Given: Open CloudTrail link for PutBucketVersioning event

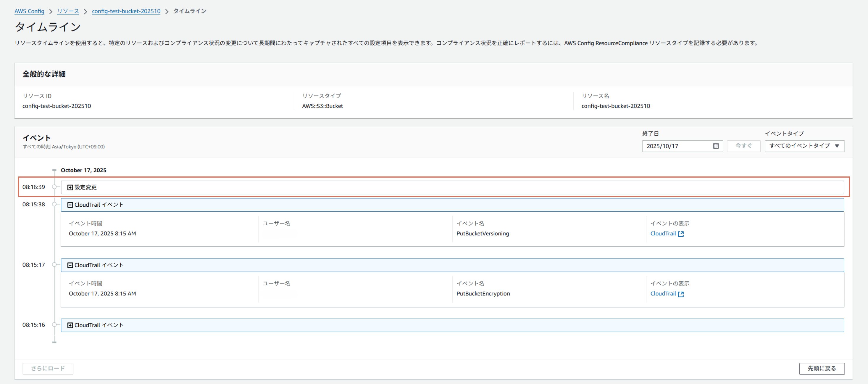Looking at the screenshot, I should pyautogui.click(x=663, y=234).
